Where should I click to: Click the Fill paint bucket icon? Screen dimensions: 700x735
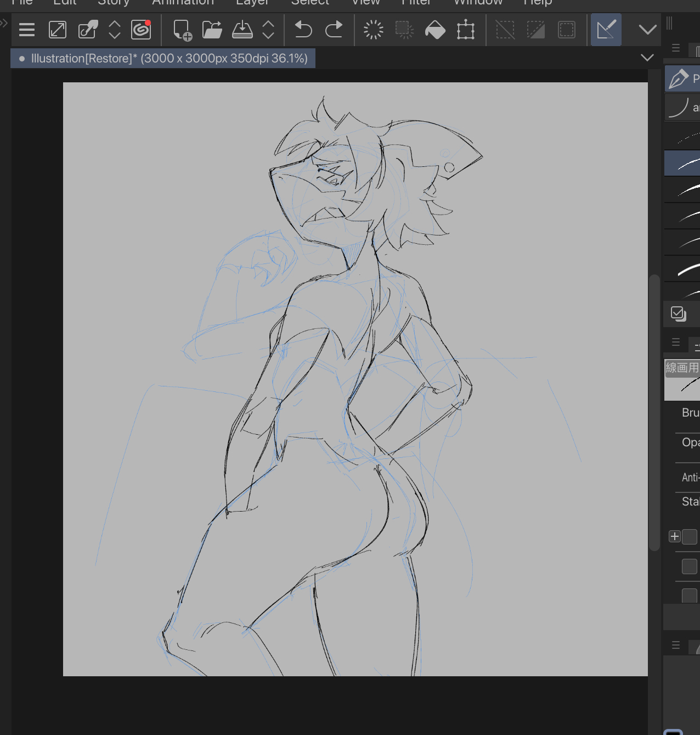[x=435, y=30]
